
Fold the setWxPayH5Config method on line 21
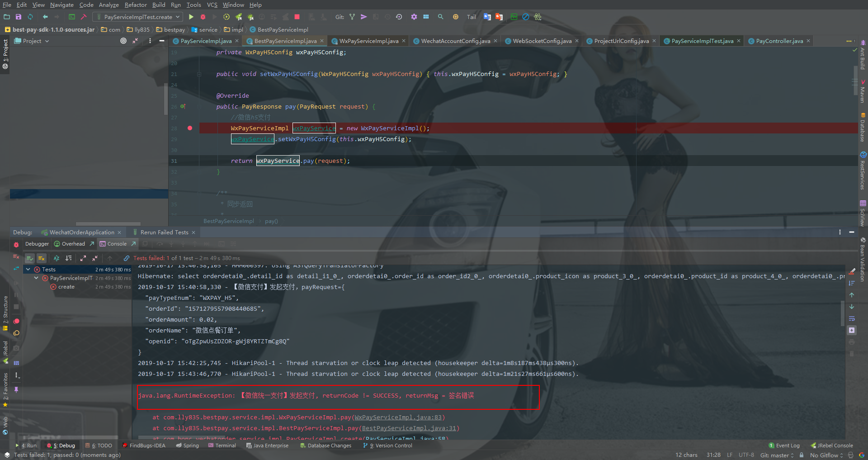click(199, 74)
